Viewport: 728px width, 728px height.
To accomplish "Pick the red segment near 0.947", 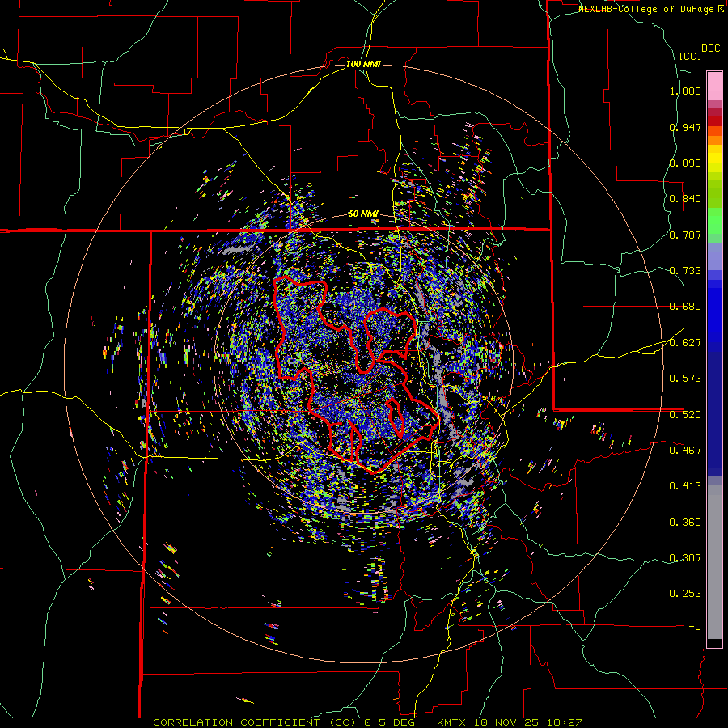I will coord(714,121).
